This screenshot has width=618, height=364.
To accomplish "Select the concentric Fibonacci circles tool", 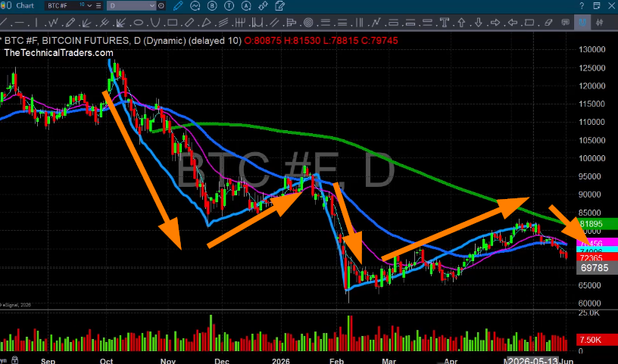I will click(x=308, y=23).
